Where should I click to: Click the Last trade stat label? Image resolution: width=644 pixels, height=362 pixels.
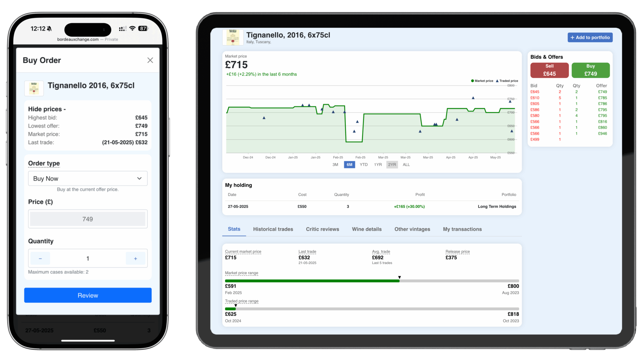click(307, 251)
